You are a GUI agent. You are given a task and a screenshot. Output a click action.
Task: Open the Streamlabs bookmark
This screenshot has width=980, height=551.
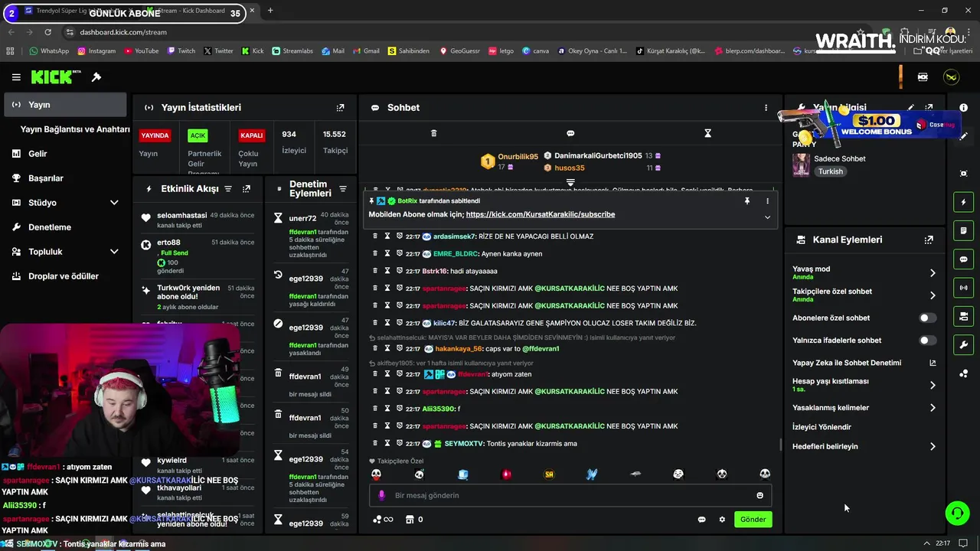[292, 51]
